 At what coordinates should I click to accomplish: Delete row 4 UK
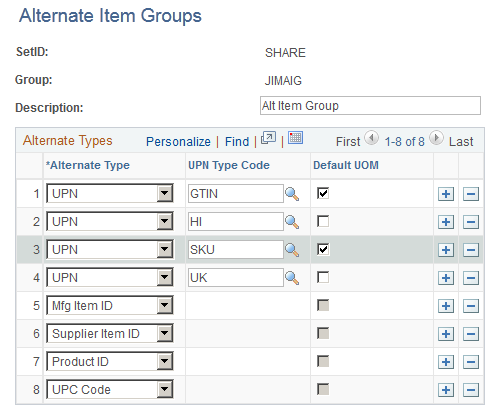pyautogui.click(x=471, y=278)
